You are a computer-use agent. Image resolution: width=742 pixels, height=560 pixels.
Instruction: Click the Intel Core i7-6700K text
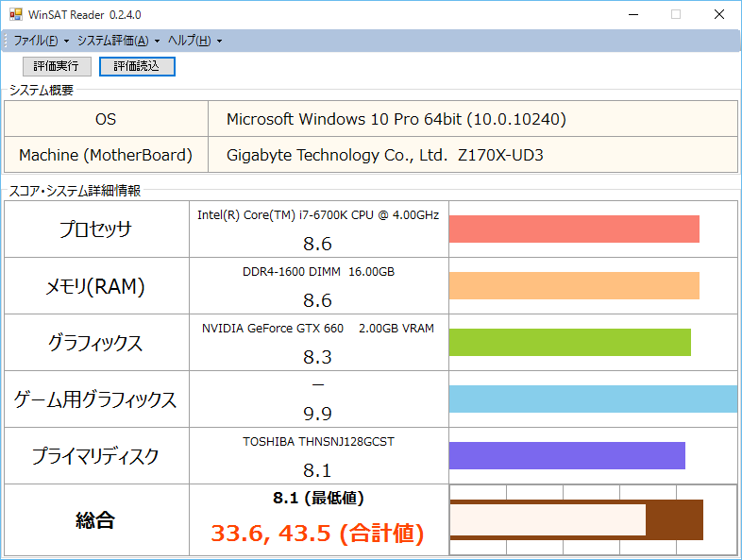(318, 215)
